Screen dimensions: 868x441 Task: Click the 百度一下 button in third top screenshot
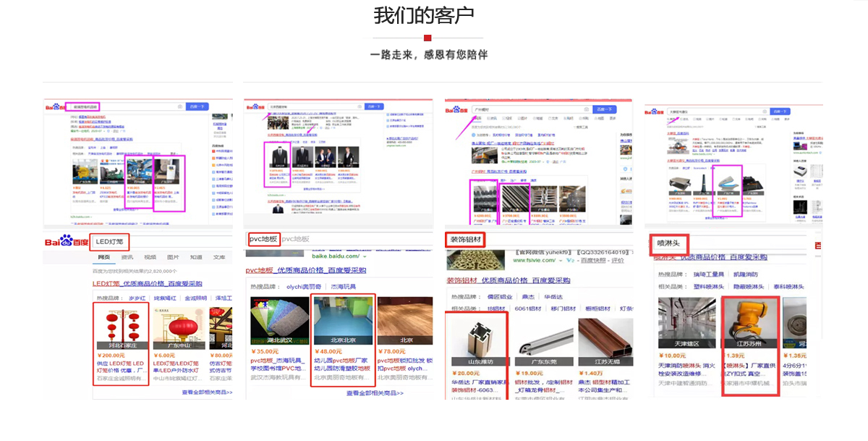pos(604,109)
